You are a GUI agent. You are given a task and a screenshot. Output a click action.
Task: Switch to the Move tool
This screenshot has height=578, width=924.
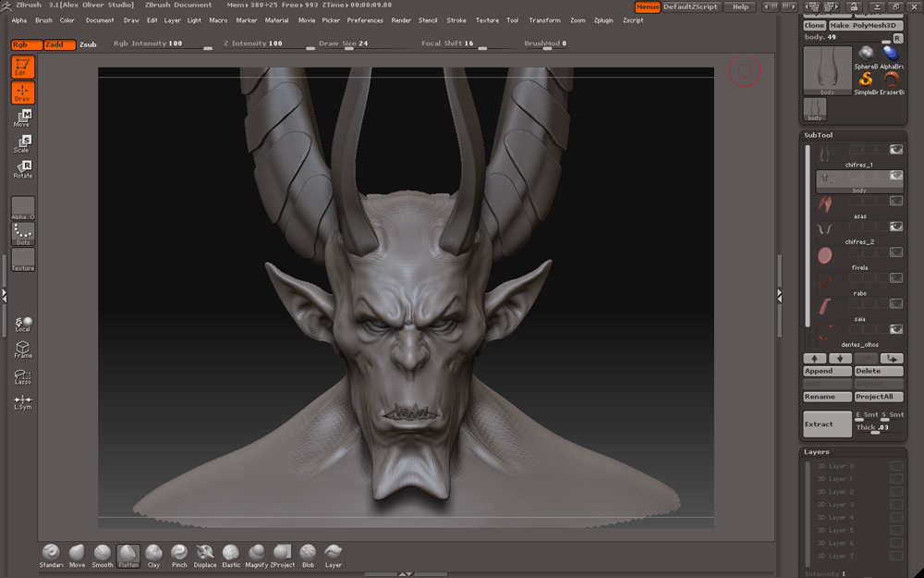click(23, 118)
